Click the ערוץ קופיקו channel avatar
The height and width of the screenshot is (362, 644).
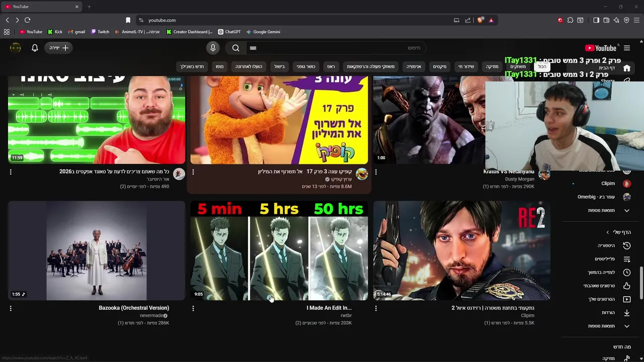362,174
